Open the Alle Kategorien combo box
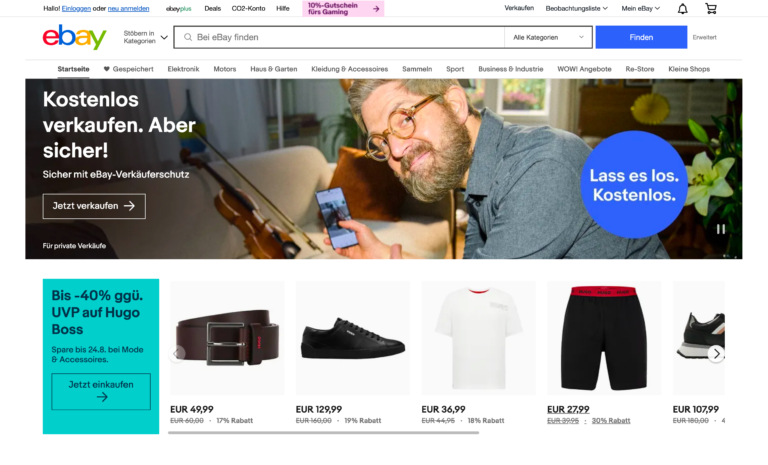 click(x=548, y=37)
